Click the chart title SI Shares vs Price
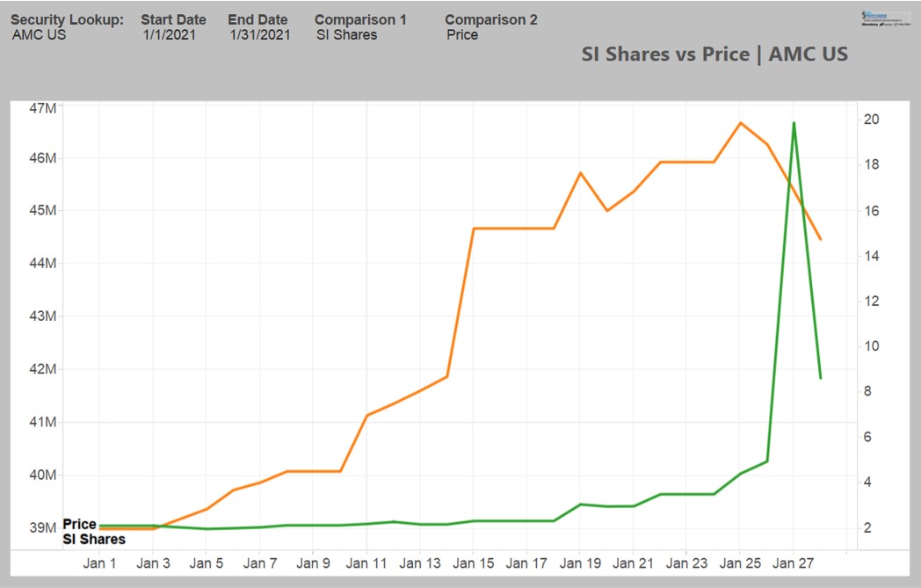This screenshot has height=588, width=921. pyautogui.click(x=714, y=54)
